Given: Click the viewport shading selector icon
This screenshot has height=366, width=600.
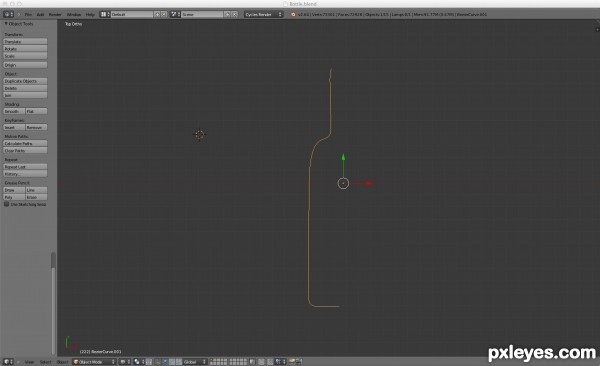Looking at the screenshot, I should click(x=124, y=361).
